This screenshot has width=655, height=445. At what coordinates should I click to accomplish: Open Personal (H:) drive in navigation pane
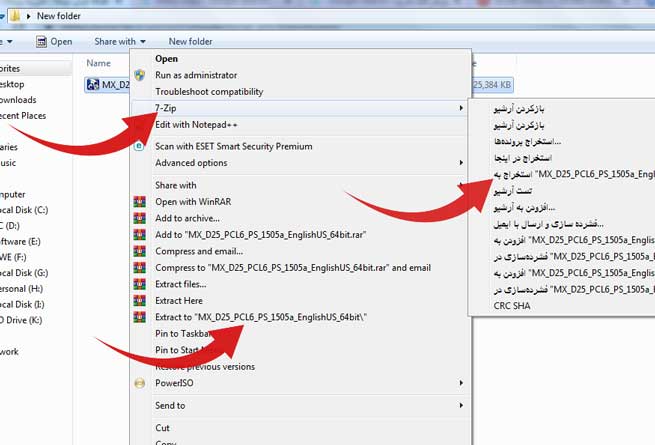point(21,289)
